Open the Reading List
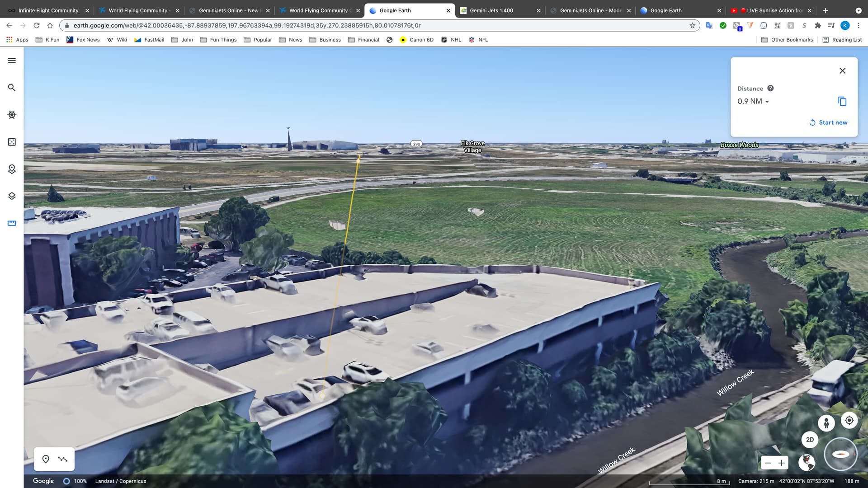Screen dimensions: 868x488 click(x=842, y=40)
